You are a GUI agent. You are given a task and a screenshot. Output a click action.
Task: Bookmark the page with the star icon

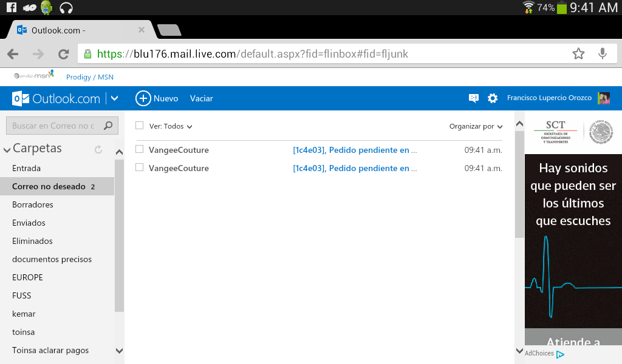[578, 53]
